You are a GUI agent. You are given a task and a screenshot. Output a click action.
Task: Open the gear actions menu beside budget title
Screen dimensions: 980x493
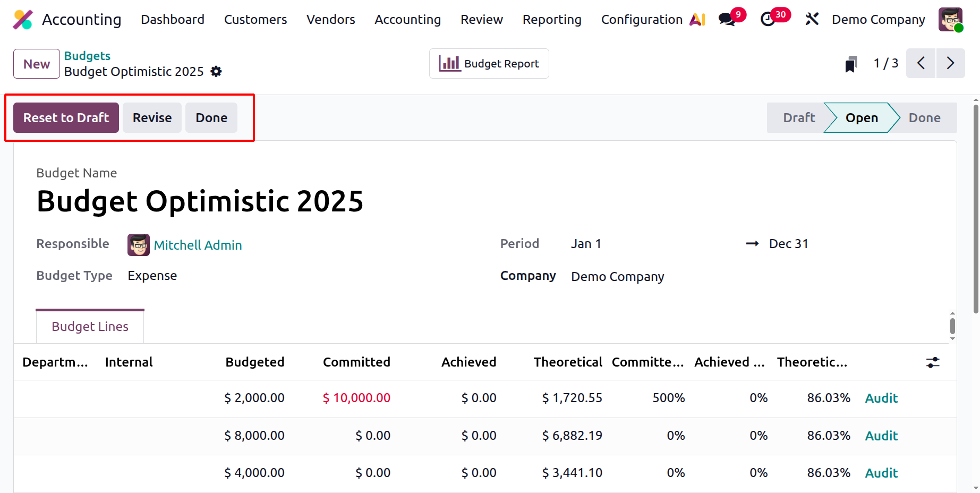coord(216,71)
